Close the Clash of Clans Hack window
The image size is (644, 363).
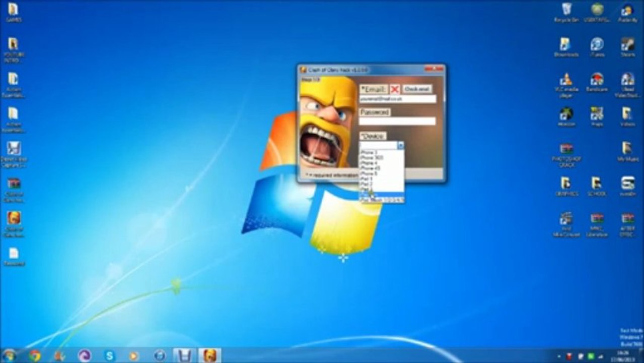point(434,69)
